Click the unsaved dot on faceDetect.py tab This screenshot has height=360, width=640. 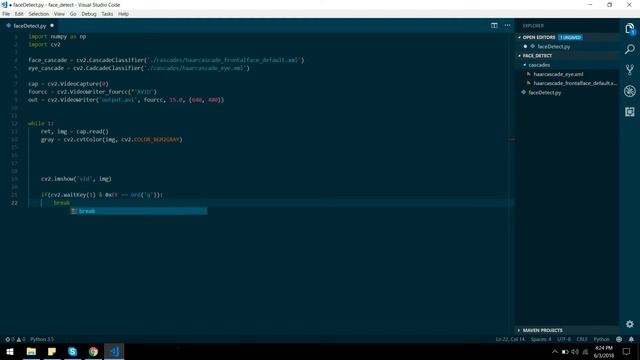pos(52,26)
